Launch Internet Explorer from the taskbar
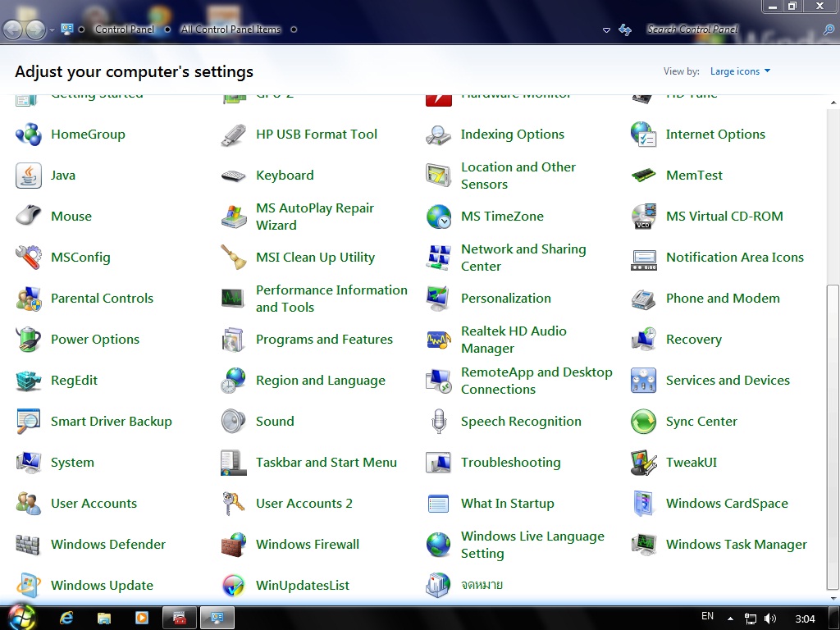Screen dimensions: 840x630 pos(66,618)
